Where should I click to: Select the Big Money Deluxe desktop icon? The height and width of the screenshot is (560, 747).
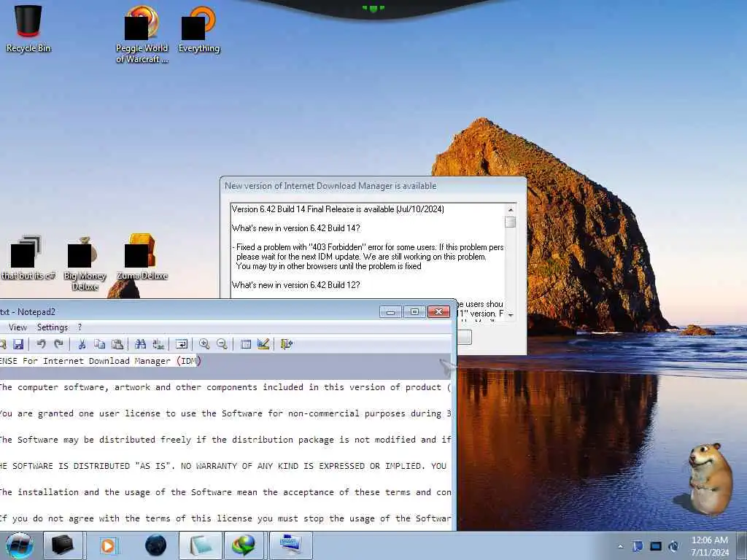pyautogui.click(x=85, y=262)
